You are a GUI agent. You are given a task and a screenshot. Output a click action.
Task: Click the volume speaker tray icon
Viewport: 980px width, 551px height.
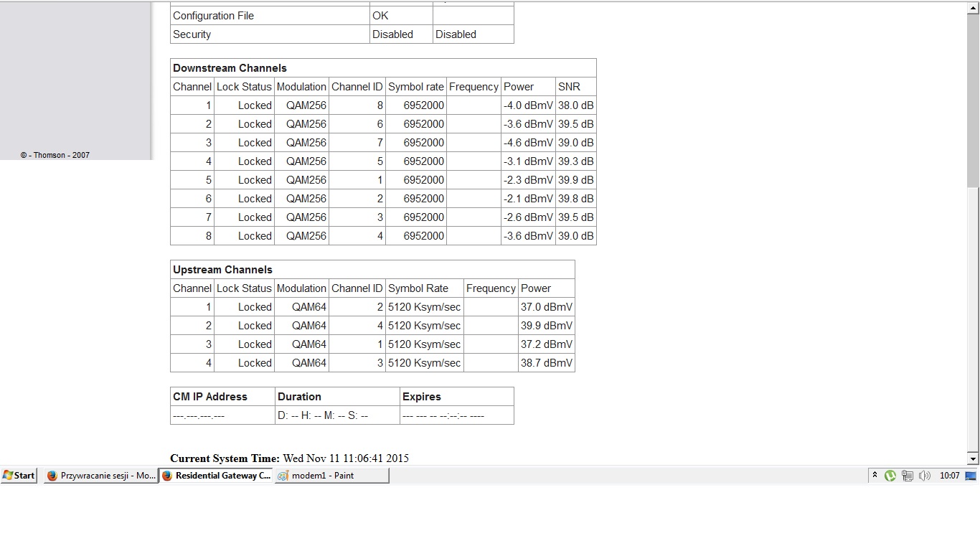tap(925, 475)
